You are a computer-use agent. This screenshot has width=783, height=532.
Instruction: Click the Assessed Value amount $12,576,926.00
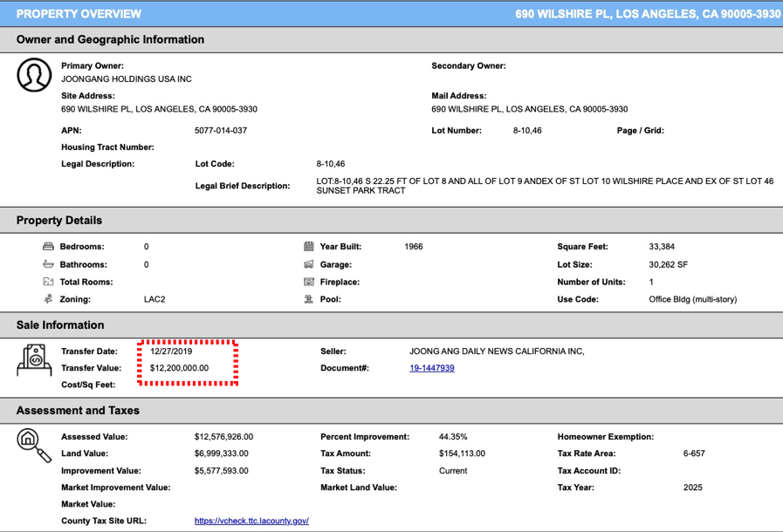click(223, 436)
